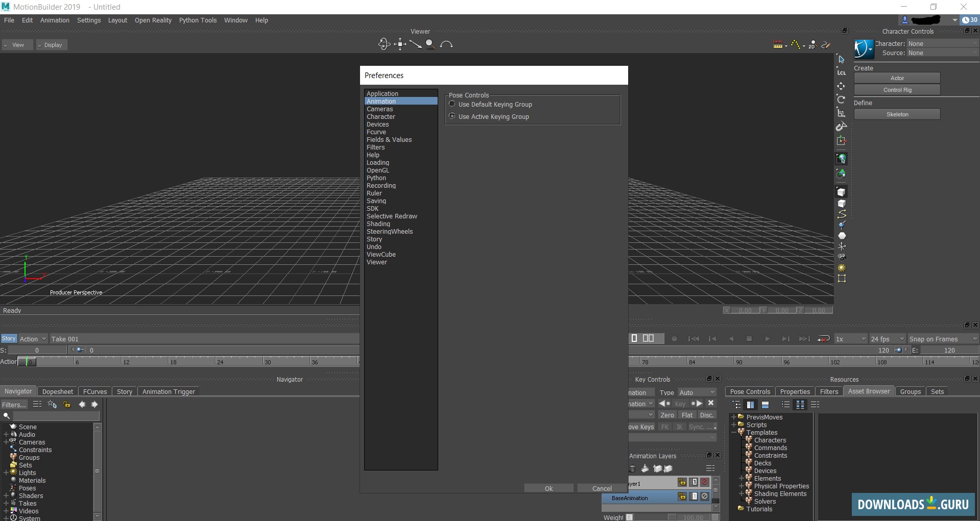980x521 pixels.
Task: Select Use Active Keying Group radio button
Action: [x=452, y=116]
